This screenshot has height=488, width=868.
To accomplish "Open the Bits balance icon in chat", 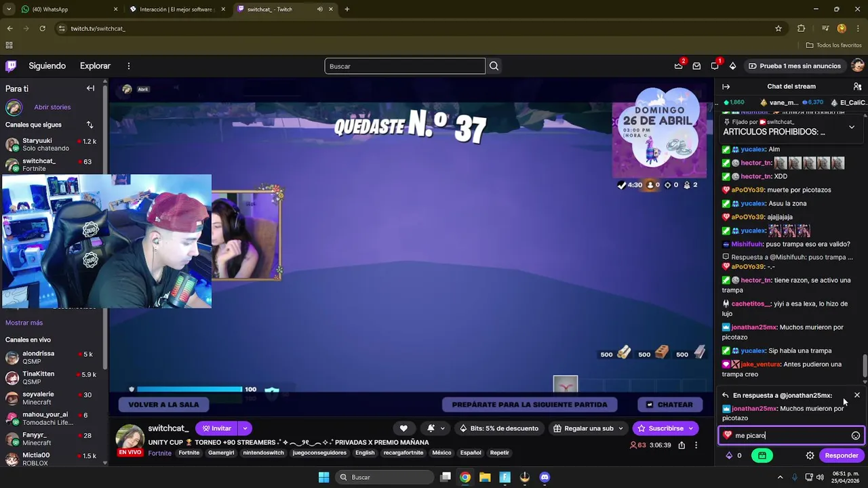I will pos(729,455).
